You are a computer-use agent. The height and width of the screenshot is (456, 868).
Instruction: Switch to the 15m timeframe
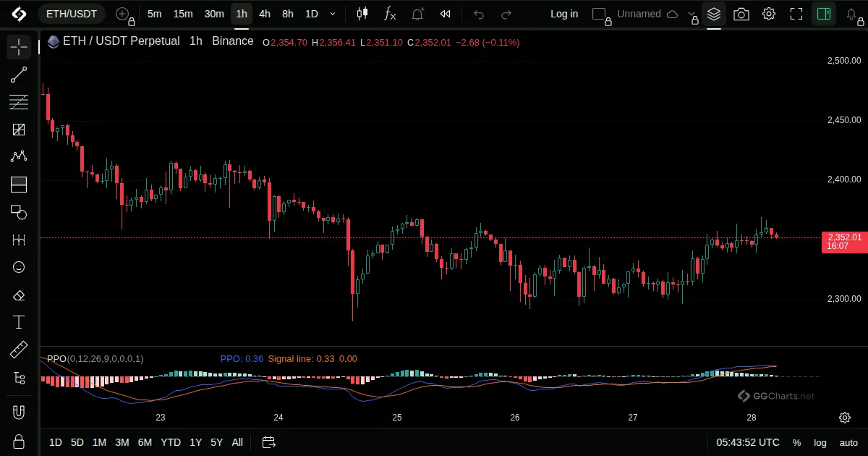[183, 14]
